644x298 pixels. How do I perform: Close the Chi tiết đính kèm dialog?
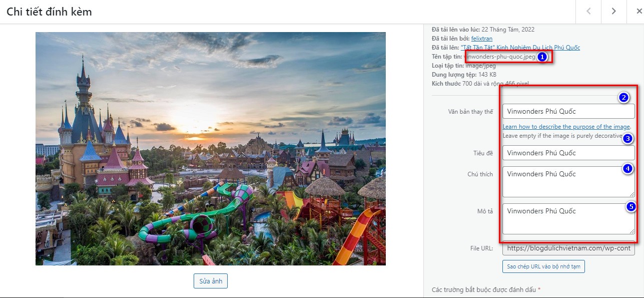[x=635, y=12]
